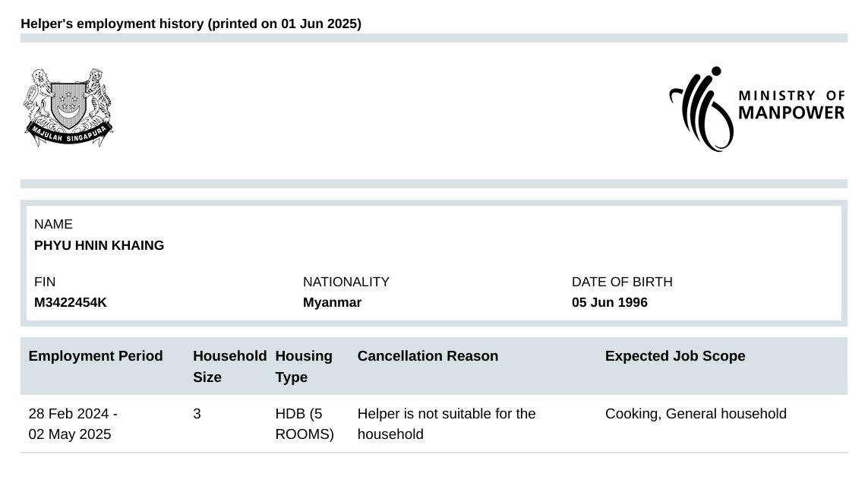868x486 pixels.
Task: Click the Cooking, General household job scope
Action: point(696,414)
